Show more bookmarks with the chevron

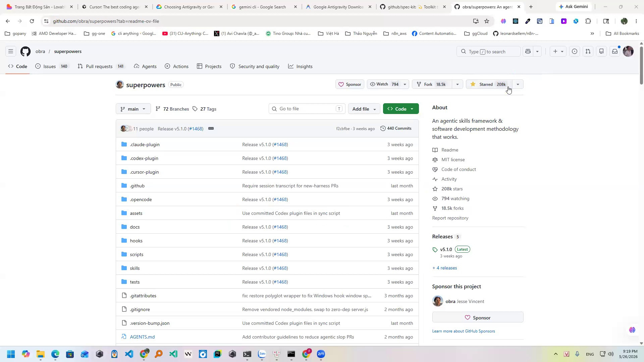coord(592,34)
